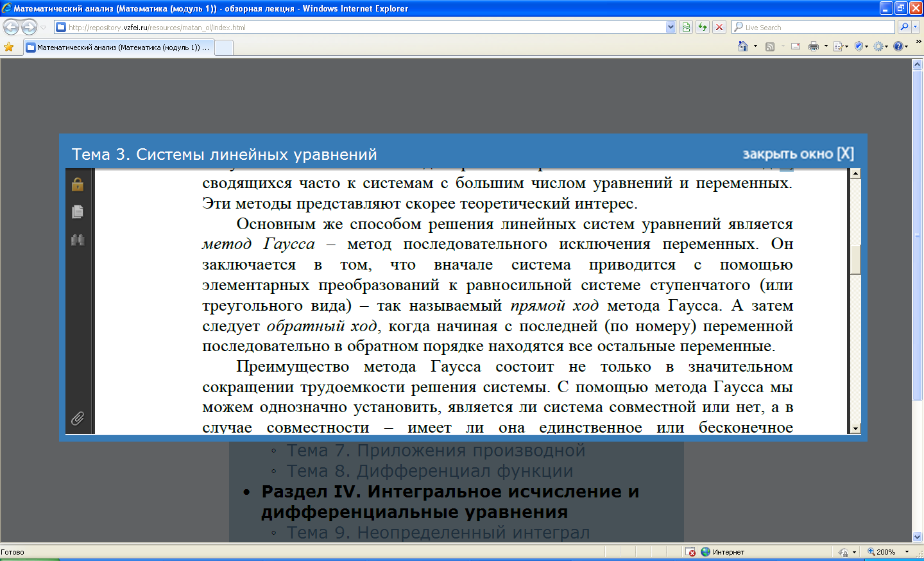
Task: Click the browser page scroll down arrow
Action: click(x=918, y=537)
